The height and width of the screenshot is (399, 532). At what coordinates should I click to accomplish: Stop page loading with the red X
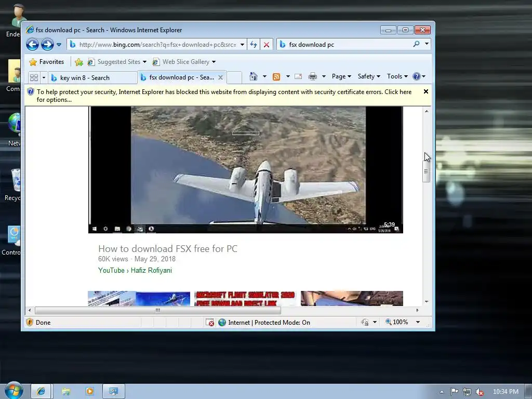pos(267,45)
